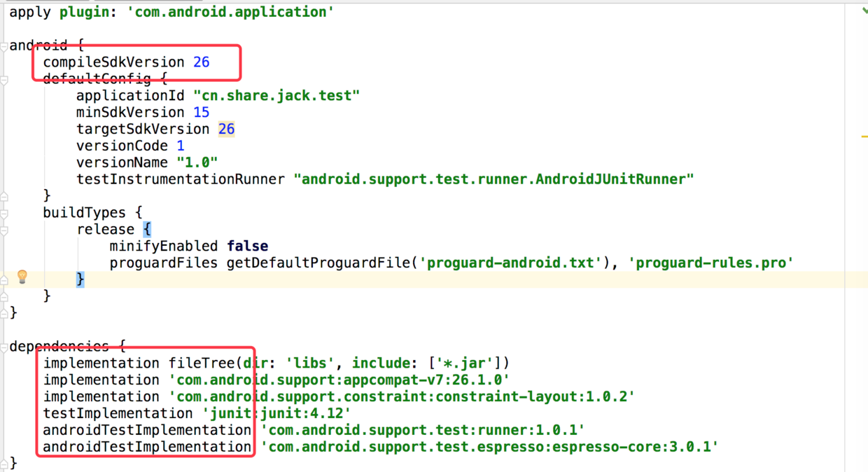Click the appcompat-v7:26.1.0 dependency string
The width and height of the screenshot is (868, 472).
(x=339, y=380)
